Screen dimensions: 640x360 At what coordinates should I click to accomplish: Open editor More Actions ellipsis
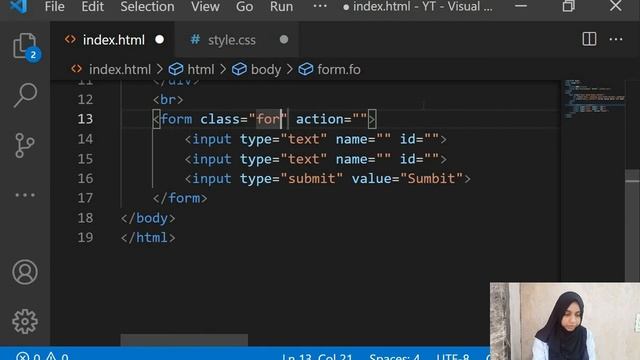pyautogui.click(x=616, y=40)
